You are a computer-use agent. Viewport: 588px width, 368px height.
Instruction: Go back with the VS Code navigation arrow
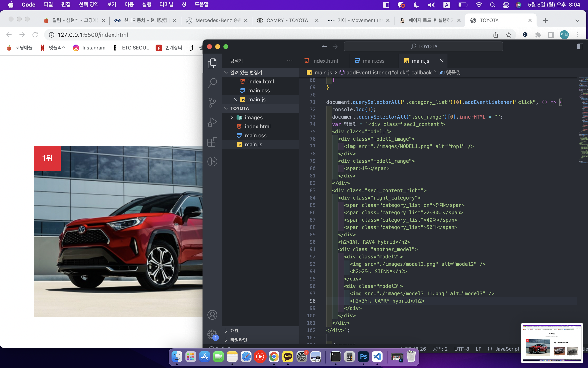pyautogui.click(x=324, y=46)
